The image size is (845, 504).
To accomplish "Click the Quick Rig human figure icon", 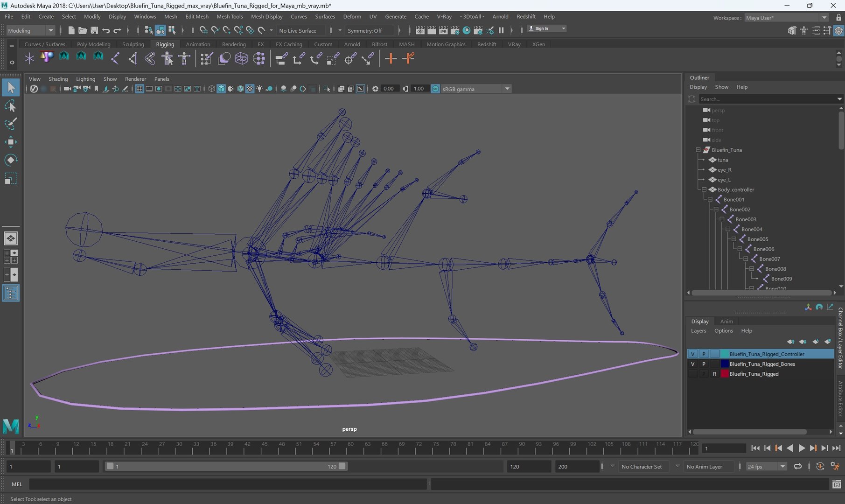I will click(167, 58).
